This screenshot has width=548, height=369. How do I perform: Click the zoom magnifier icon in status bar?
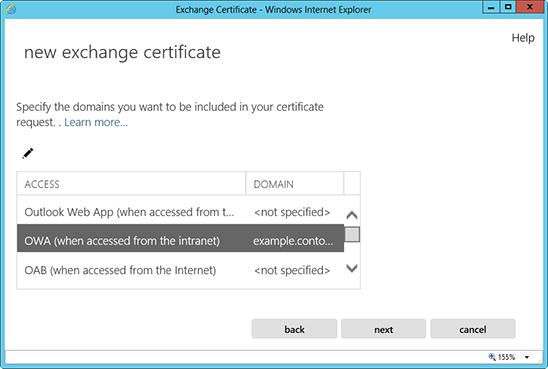[492, 357]
